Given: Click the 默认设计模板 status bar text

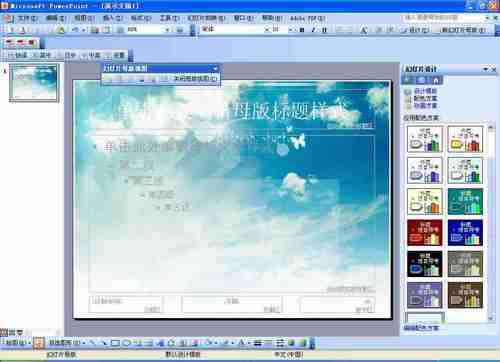Looking at the screenshot, I should [183, 354].
